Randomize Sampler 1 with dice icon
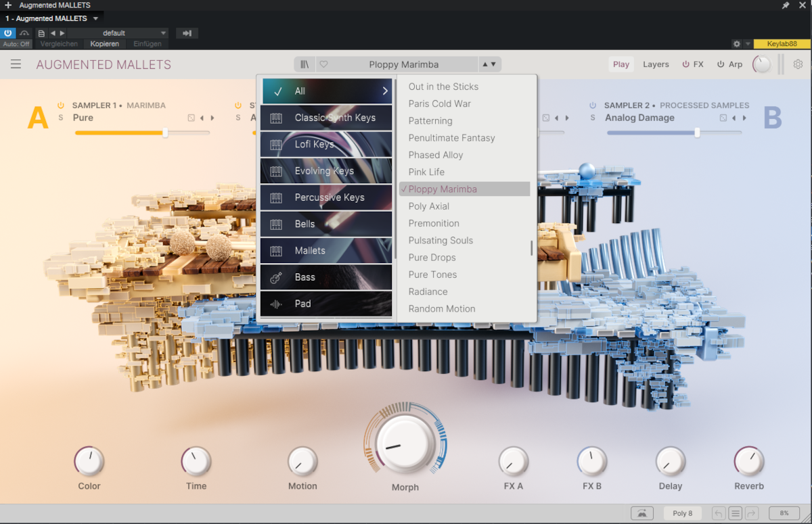This screenshot has height=524, width=812. coord(191,118)
